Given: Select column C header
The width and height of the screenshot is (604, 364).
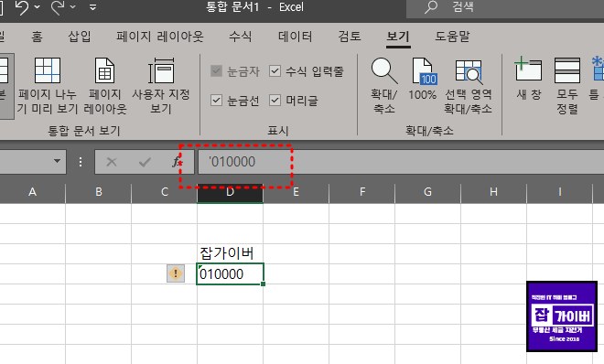Looking at the screenshot, I should [165, 192].
